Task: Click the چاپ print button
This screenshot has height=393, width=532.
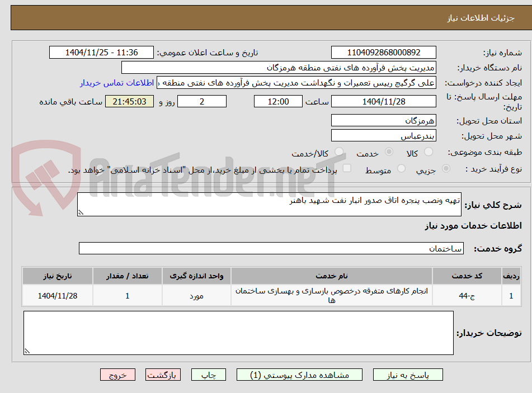Action: (x=208, y=375)
